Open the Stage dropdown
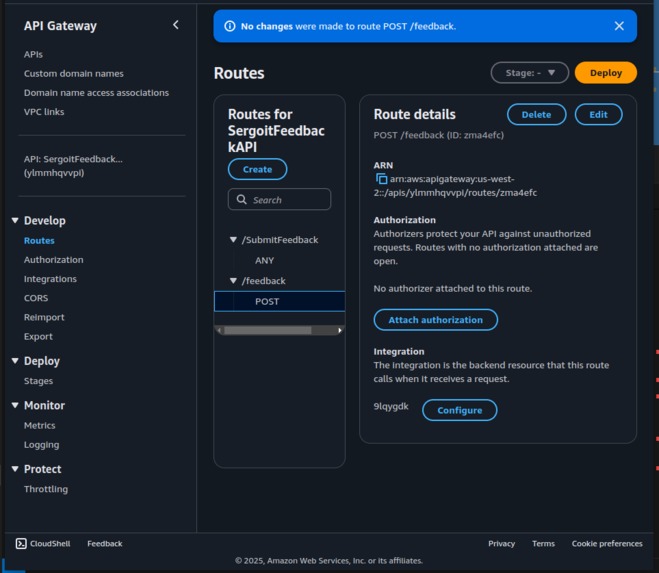659x573 pixels. click(x=530, y=73)
